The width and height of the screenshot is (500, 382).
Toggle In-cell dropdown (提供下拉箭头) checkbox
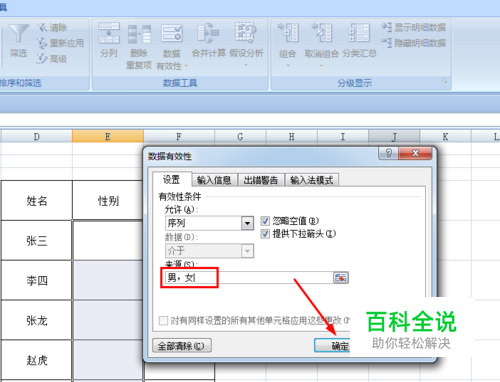(265, 234)
